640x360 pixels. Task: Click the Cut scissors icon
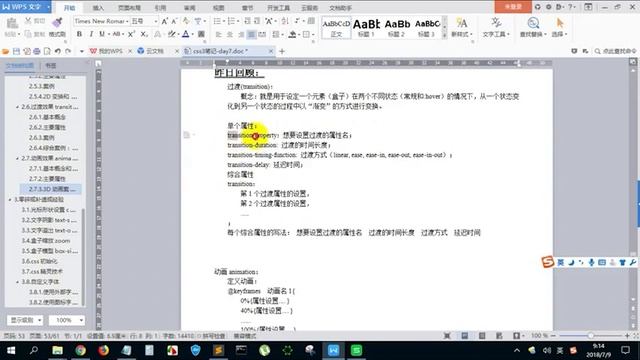click(28, 21)
